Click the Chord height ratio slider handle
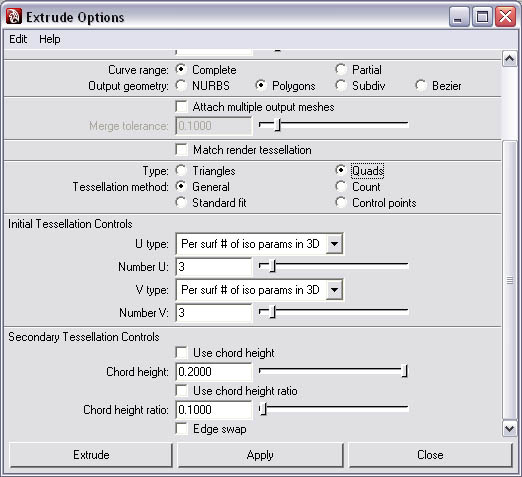The image size is (522, 477). tap(263, 409)
